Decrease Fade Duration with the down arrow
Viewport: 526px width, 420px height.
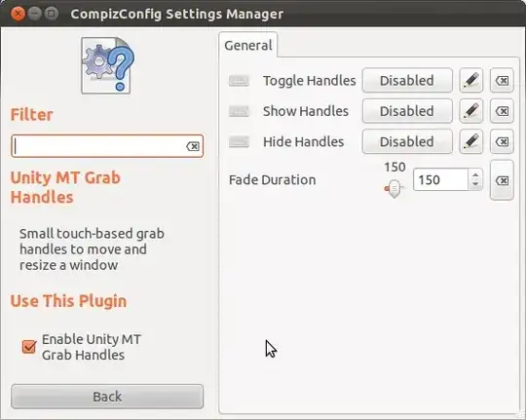coord(475,184)
